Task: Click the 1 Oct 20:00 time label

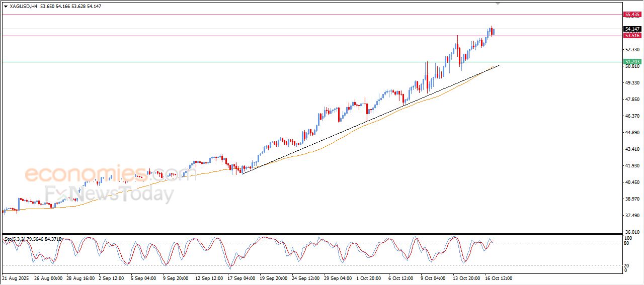Action: (369, 277)
